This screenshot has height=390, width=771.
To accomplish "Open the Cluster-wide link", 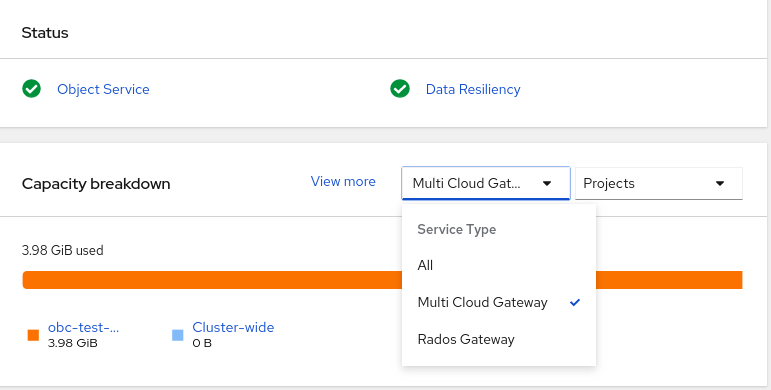I will pyautogui.click(x=233, y=327).
